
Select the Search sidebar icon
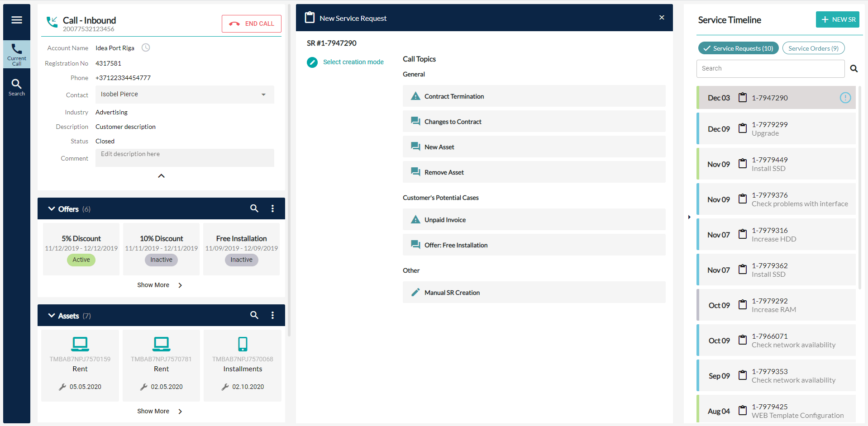16,86
